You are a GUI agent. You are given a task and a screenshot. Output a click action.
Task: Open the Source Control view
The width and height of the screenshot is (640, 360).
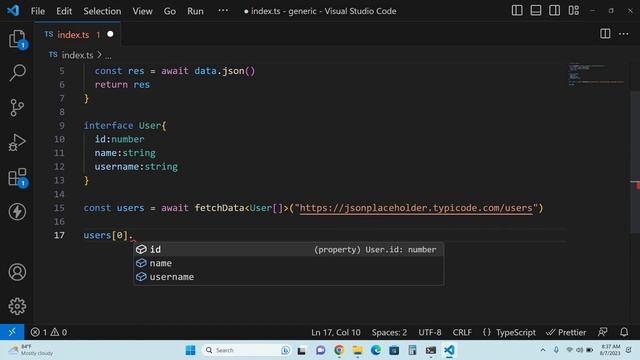point(17,108)
